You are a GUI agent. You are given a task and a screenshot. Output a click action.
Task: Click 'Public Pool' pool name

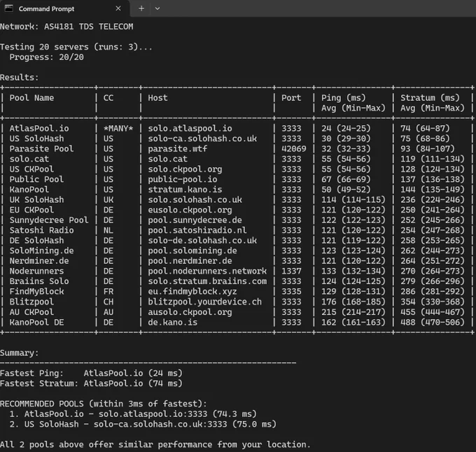click(x=36, y=180)
